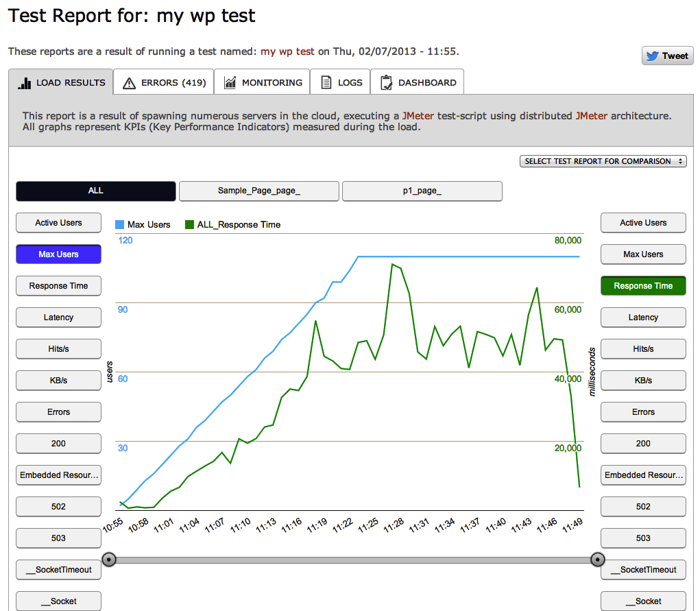Click the right handle of time range slider
Viewport: 700px width, 611px height.
(598, 559)
